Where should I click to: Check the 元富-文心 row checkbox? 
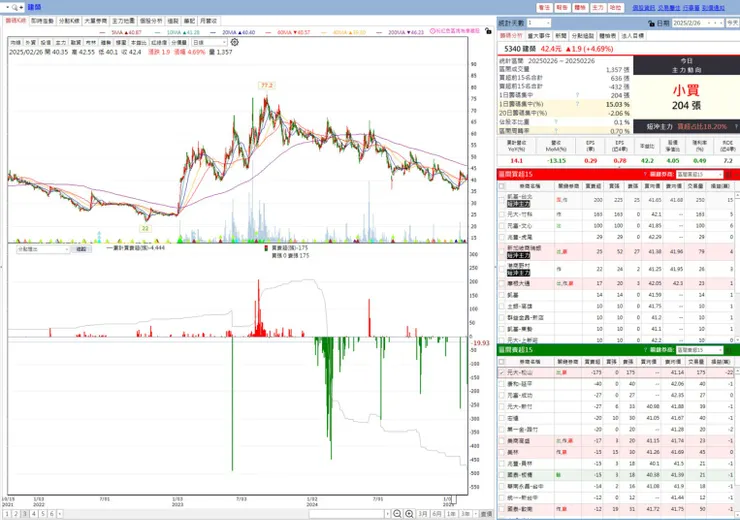point(502,226)
